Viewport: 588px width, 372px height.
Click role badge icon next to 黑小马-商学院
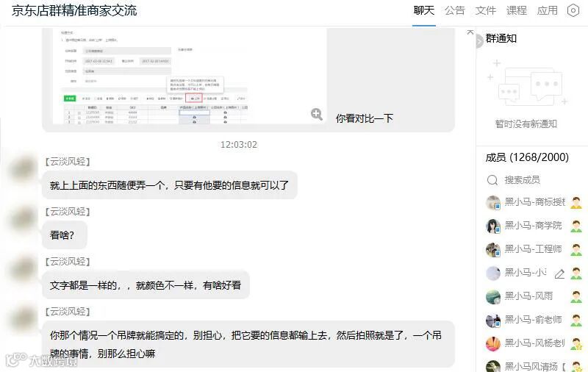point(576,226)
